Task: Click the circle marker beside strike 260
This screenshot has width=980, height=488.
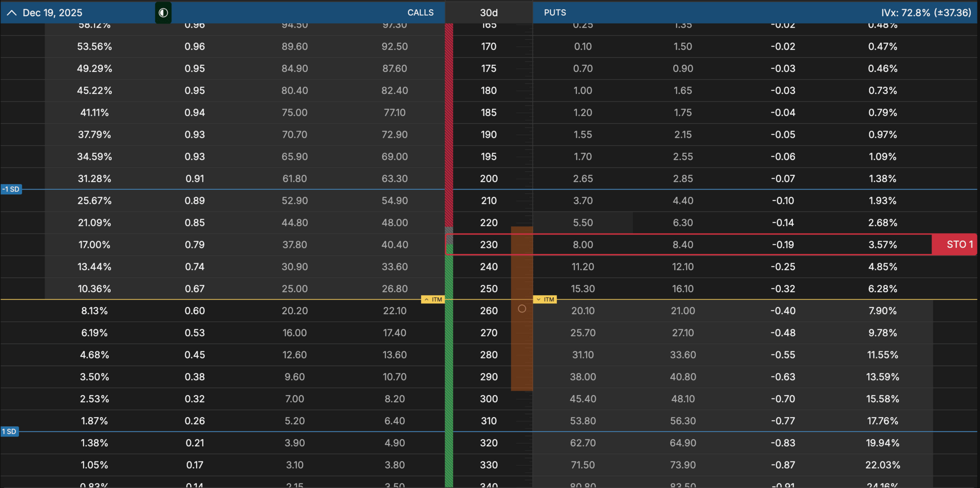Action: pos(522,309)
